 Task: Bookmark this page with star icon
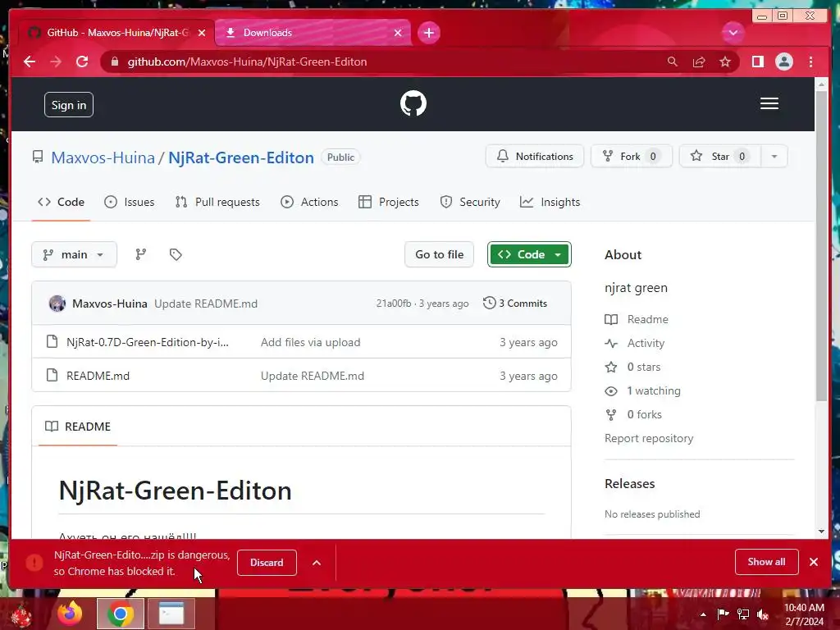(x=725, y=62)
